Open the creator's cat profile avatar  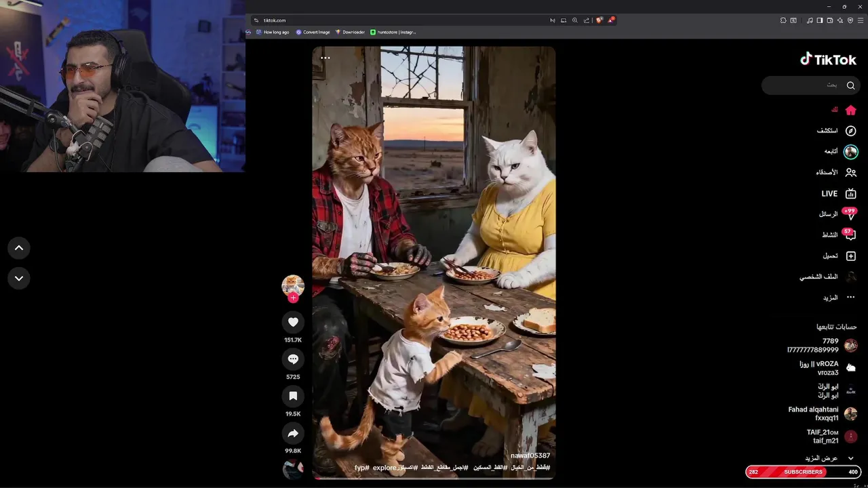[293, 285]
